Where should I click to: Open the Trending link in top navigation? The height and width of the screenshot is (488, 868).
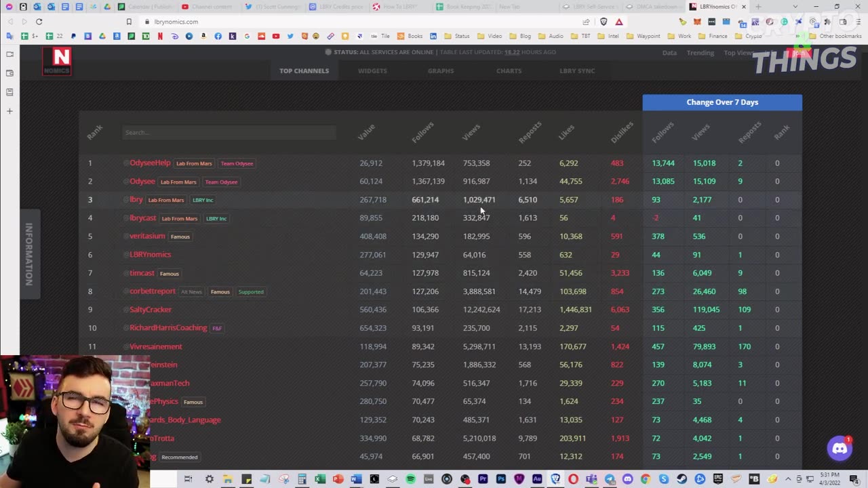(701, 52)
